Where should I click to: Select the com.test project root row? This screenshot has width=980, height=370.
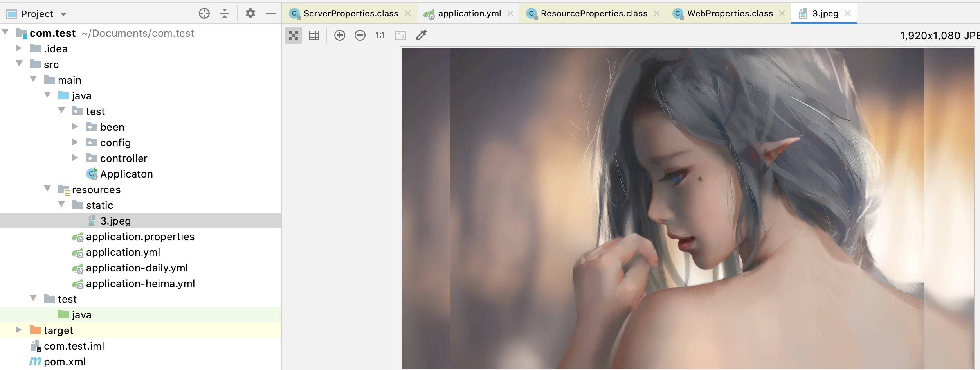click(141, 33)
